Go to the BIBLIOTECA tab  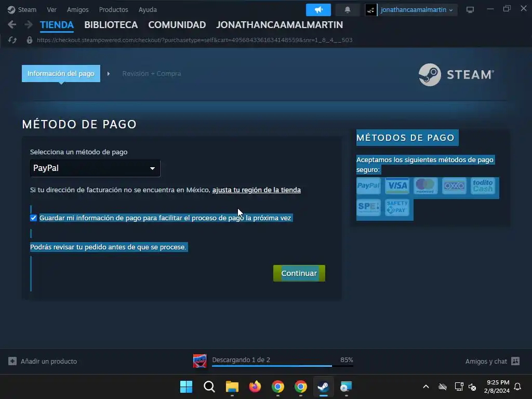click(111, 25)
